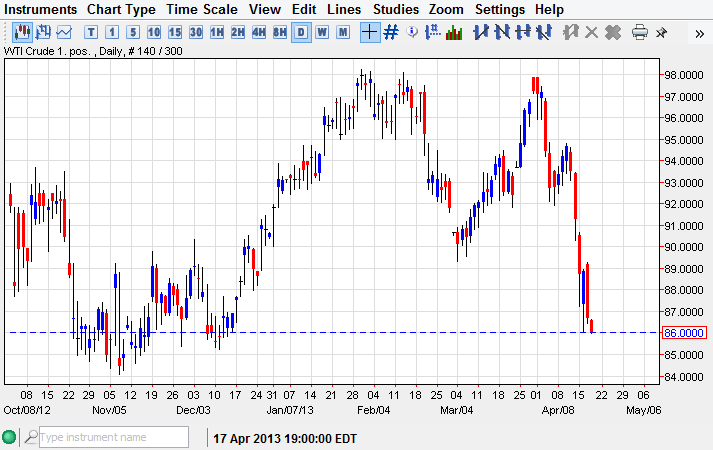This screenshot has height=450, width=713.
Task: Click the info balloon toolbar icon
Action: pyautogui.click(x=412, y=32)
